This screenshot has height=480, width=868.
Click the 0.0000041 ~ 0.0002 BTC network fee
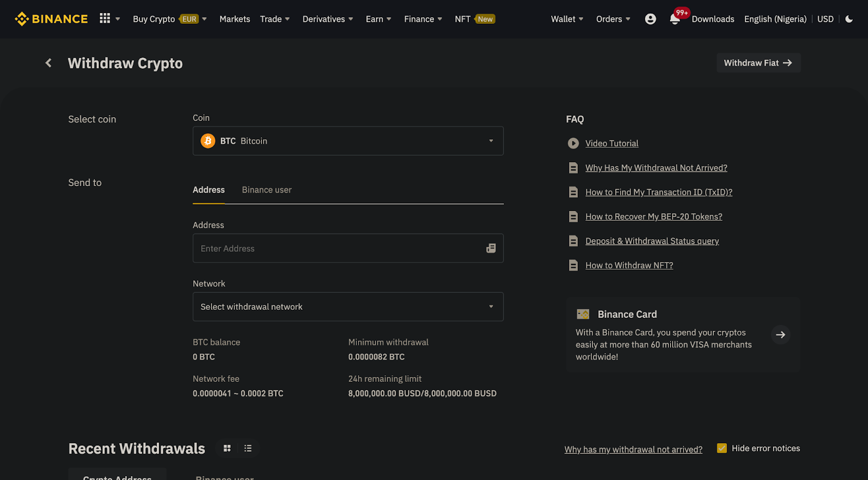[x=238, y=393]
